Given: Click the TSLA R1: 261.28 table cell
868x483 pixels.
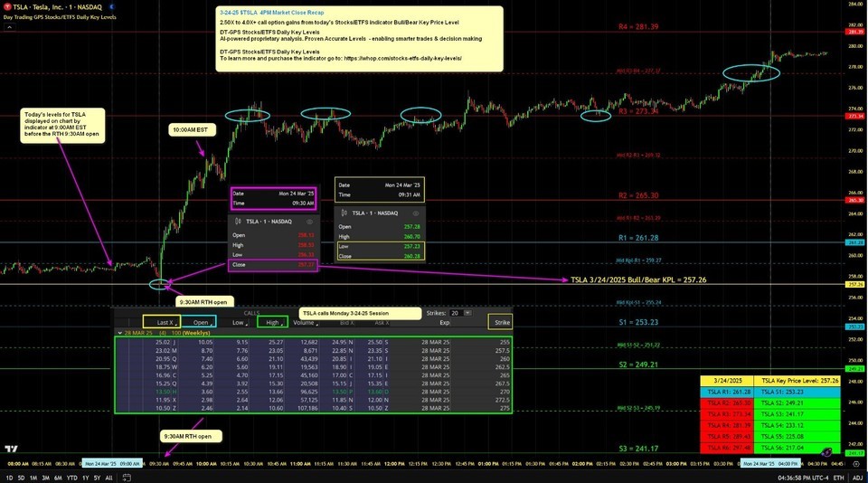Looking at the screenshot, I should [x=727, y=392].
